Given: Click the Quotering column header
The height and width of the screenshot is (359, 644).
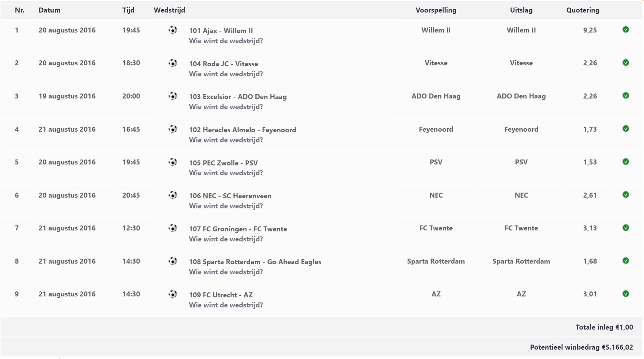Looking at the screenshot, I should click(x=583, y=10).
